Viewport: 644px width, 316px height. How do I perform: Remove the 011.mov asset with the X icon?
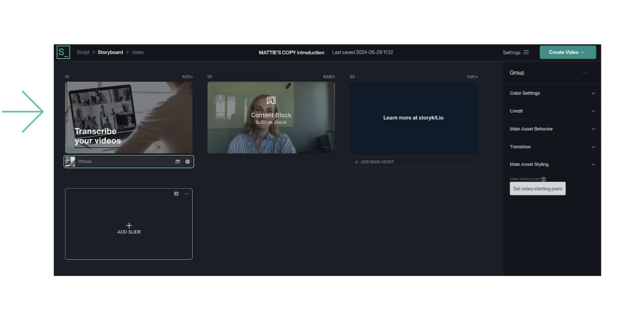coord(187,162)
